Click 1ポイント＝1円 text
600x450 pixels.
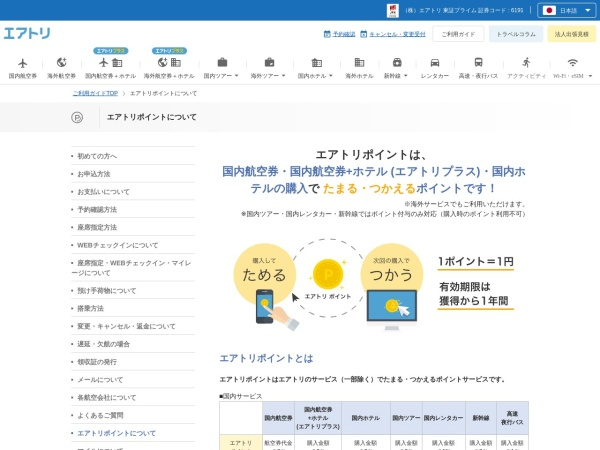point(476,261)
